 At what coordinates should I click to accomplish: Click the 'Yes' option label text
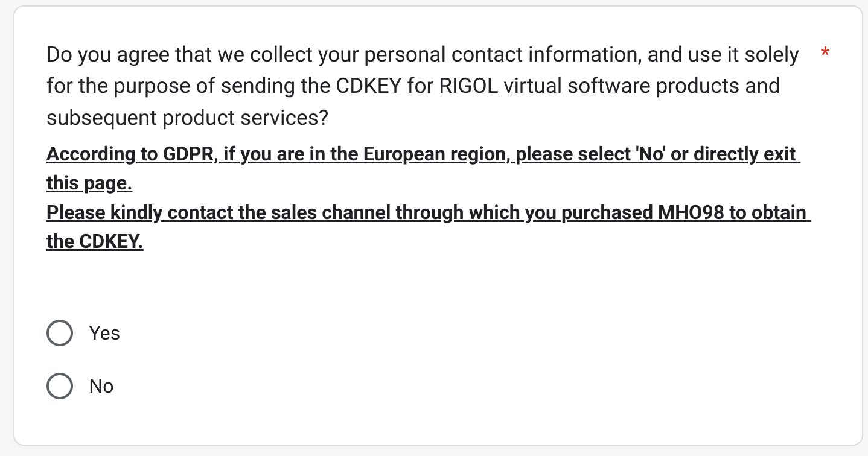coord(104,333)
